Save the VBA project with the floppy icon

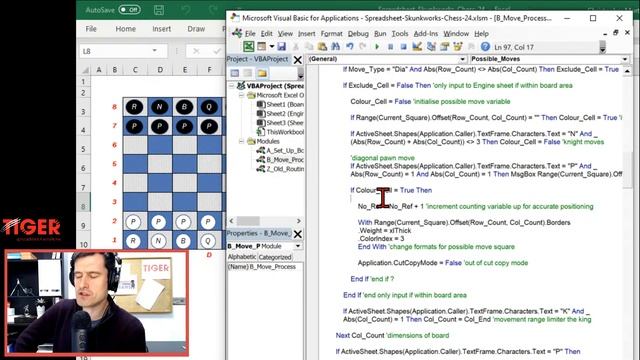click(282, 47)
